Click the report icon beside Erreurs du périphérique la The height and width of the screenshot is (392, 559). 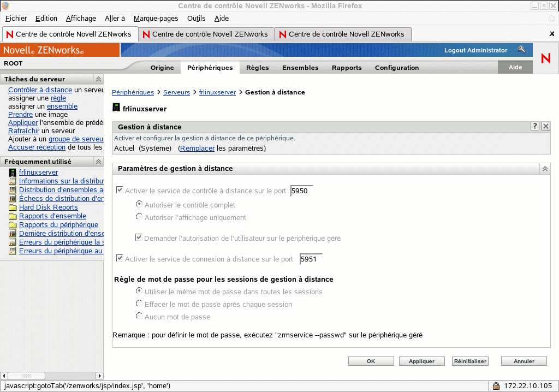pyautogui.click(x=13, y=242)
